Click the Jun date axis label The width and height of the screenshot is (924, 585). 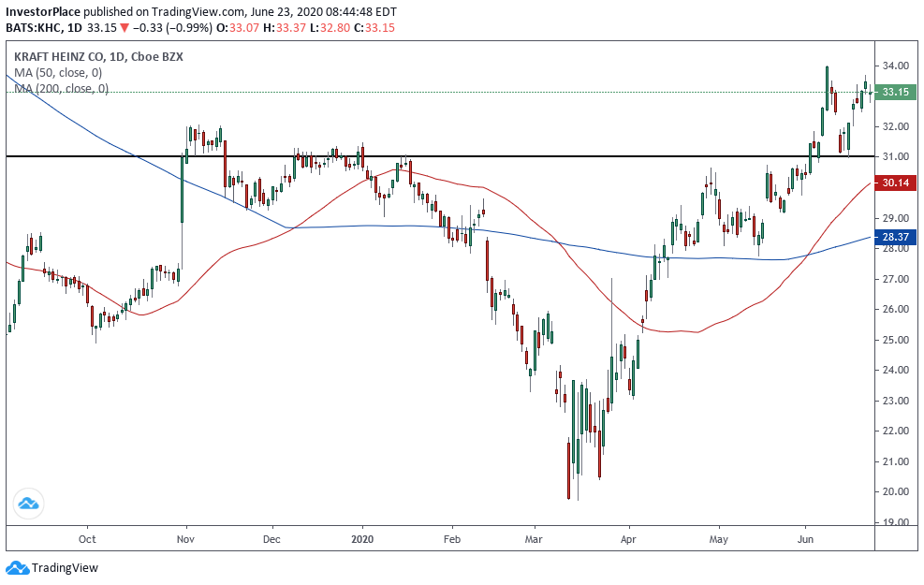coord(805,539)
